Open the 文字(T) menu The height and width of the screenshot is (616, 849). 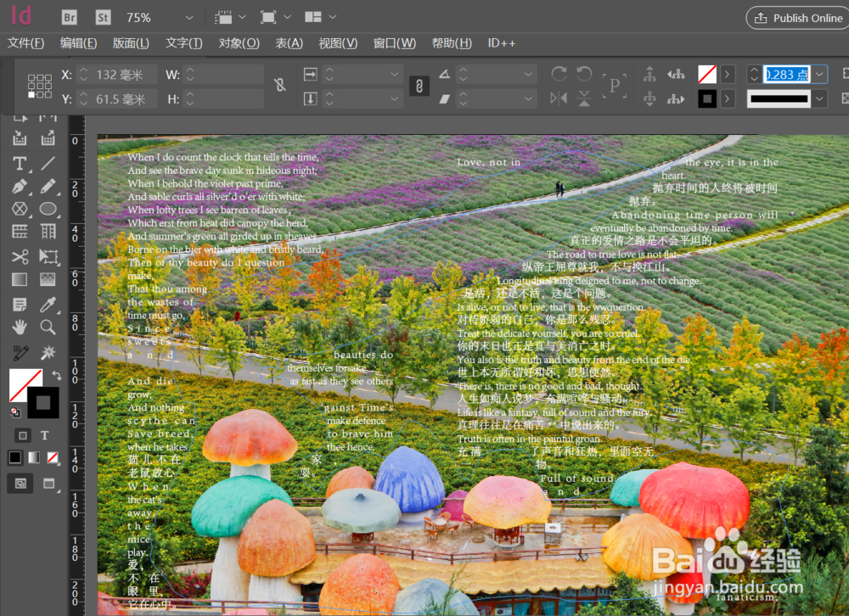184,43
